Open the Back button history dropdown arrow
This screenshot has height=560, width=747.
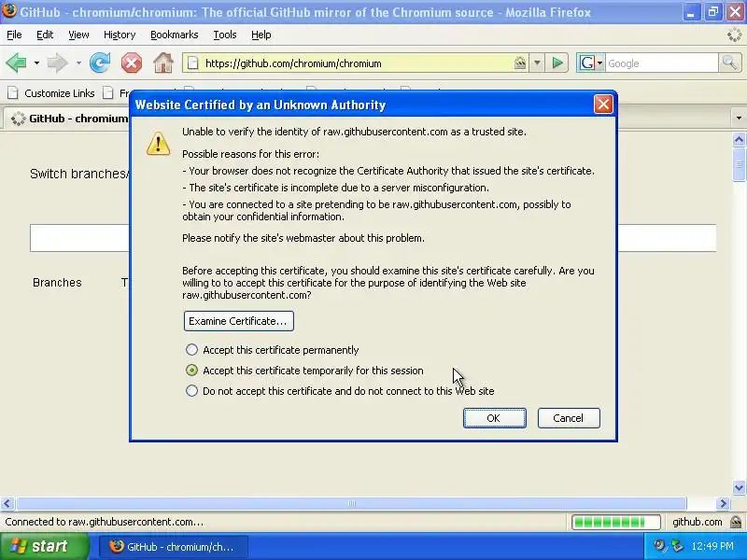tap(36, 63)
